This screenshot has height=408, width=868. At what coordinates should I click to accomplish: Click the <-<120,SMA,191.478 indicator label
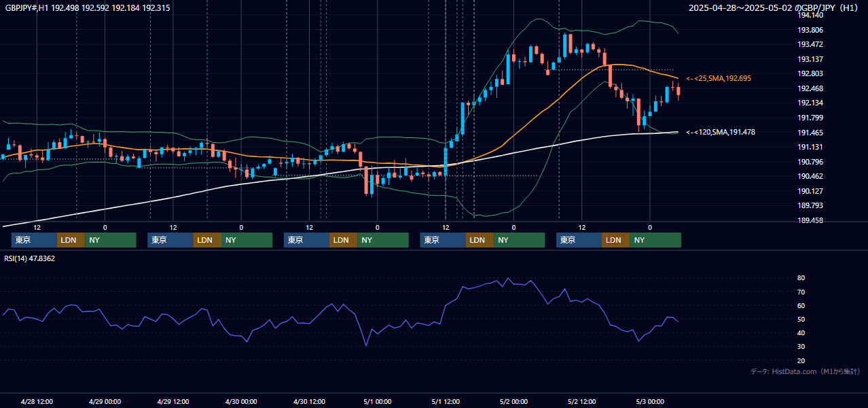721,133
